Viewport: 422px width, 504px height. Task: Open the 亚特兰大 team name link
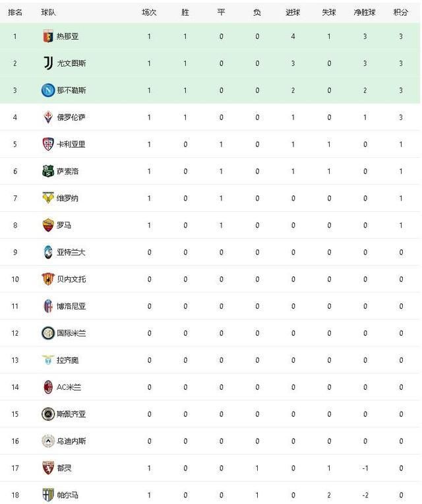71,252
